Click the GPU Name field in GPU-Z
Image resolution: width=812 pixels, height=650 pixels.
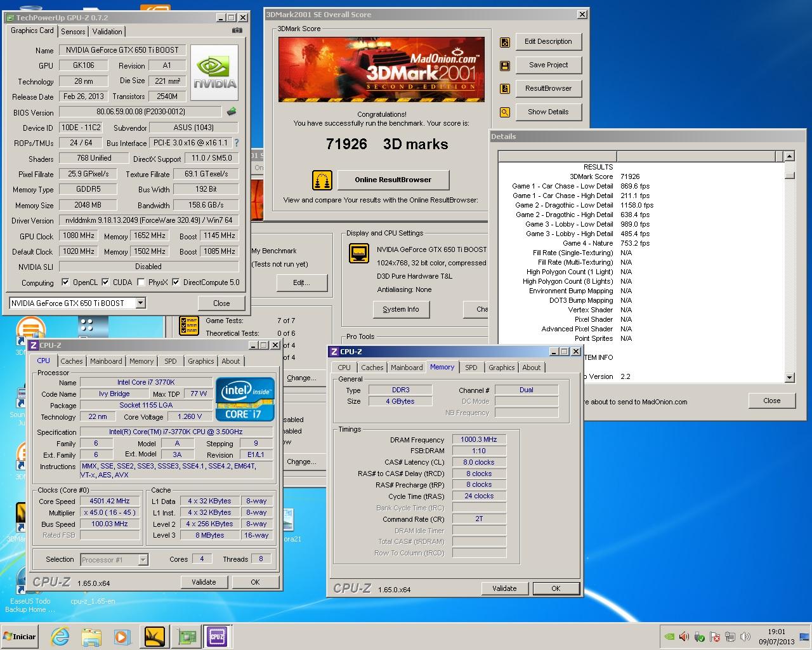point(122,50)
